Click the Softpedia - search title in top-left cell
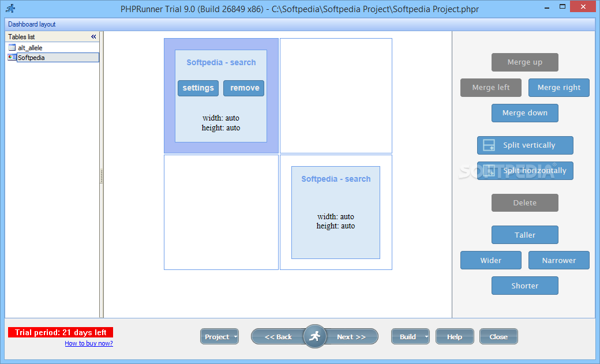Image resolution: width=600 pixels, height=364 pixels. 221,62
